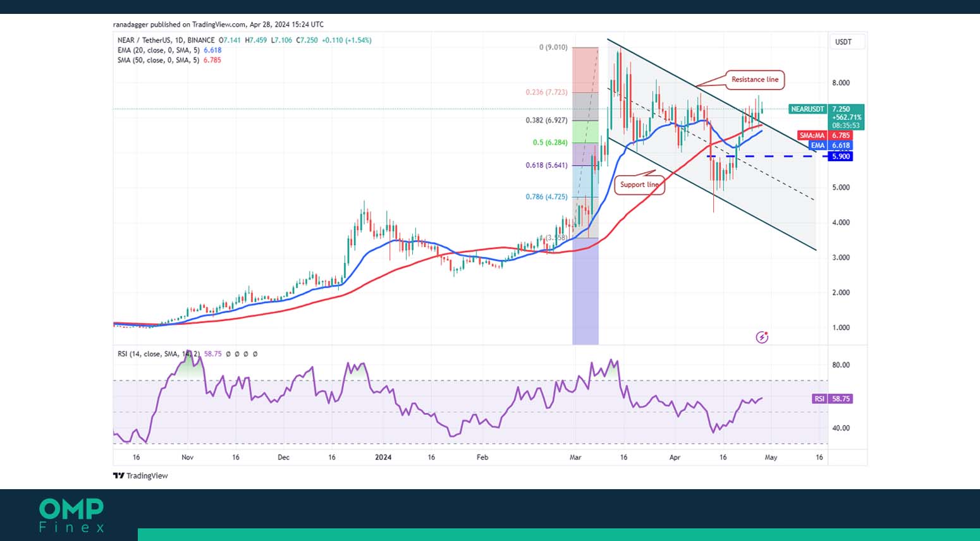Select the 5.900 horizontal level label
This screenshot has height=541, width=980.
click(x=840, y=157)
